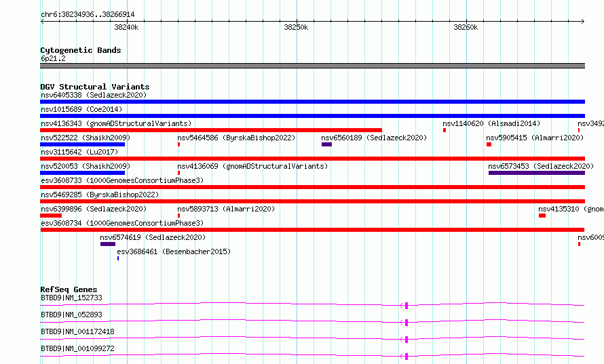Click the nsv6574619 (Sedlazeck2020) purple bar
Screen dimensions: 604x364
pyautogui.click(x=108, y=244)
